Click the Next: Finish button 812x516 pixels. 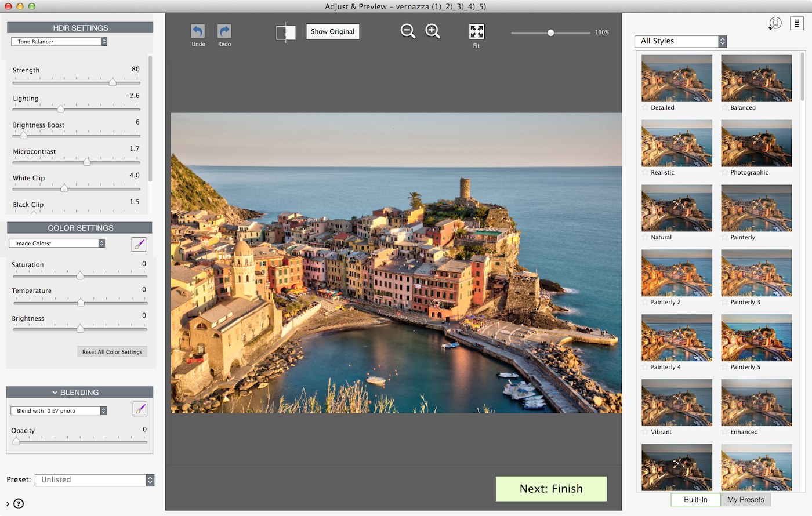pos(551,489)
